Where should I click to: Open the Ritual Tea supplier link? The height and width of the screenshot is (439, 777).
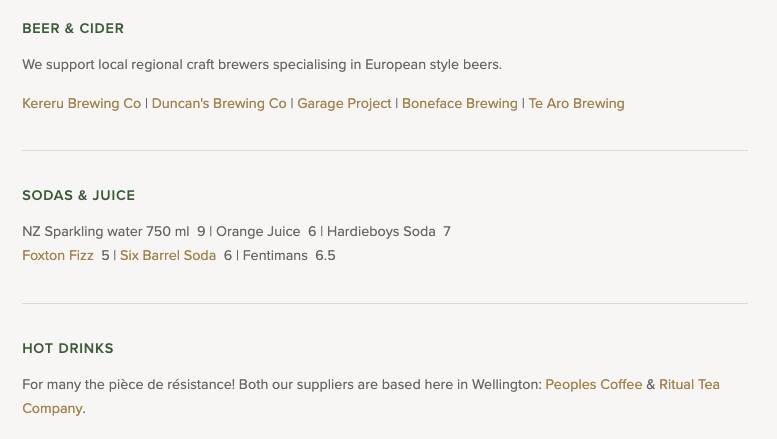[x=689, y=384]
